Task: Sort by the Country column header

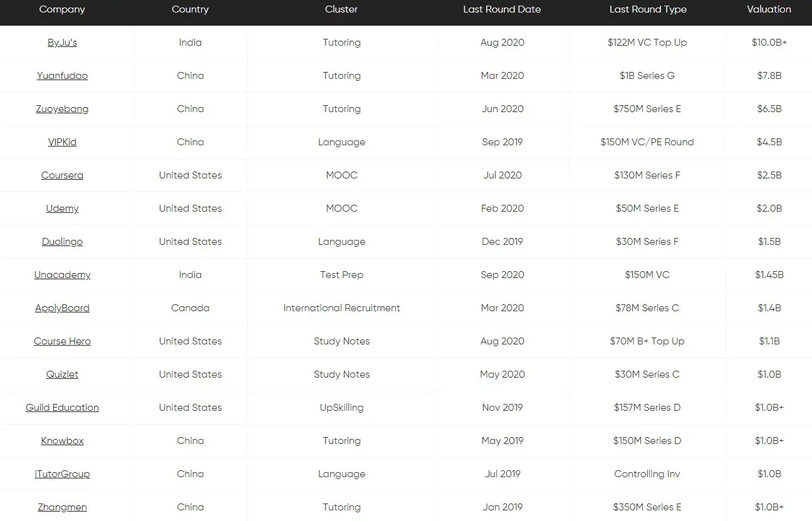Action: [190, 9]
